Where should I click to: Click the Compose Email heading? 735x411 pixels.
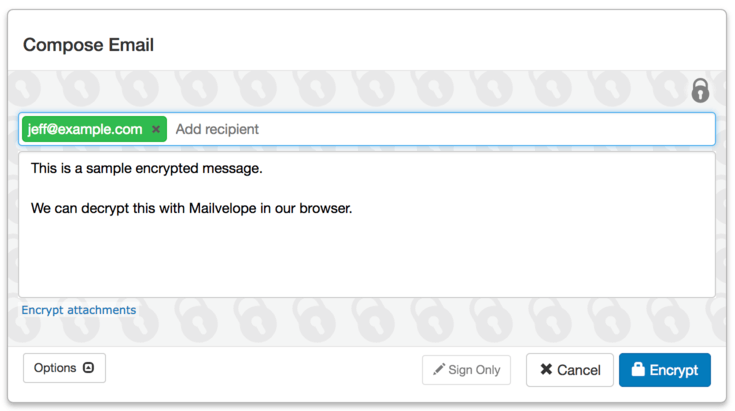point(89,45)
